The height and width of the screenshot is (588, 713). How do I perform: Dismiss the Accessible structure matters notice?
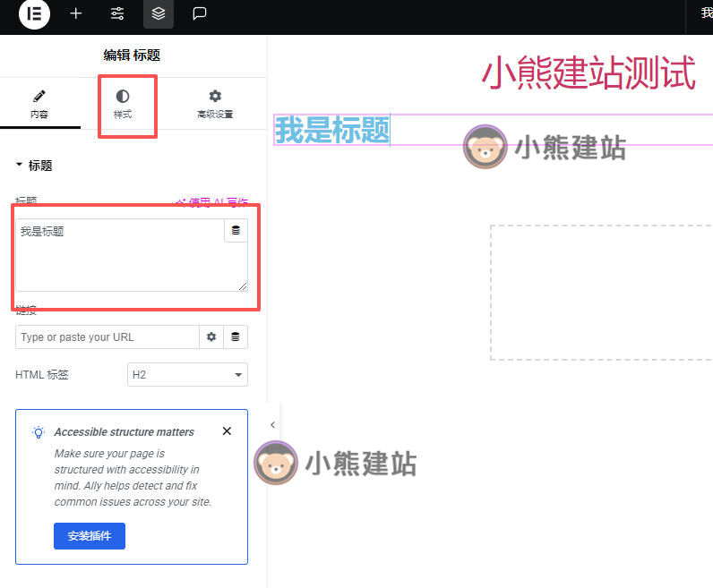(227, 431)
